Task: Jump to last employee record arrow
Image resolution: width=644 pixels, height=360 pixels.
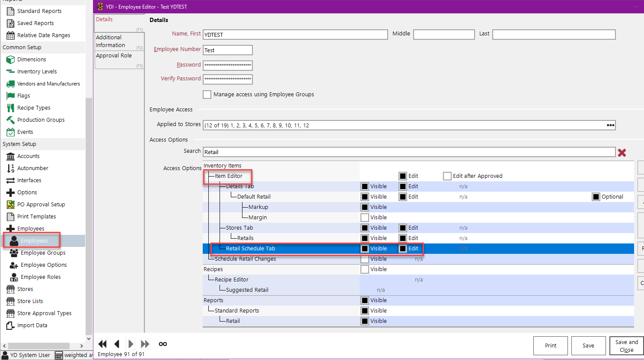Action: [x=145, y=344]
